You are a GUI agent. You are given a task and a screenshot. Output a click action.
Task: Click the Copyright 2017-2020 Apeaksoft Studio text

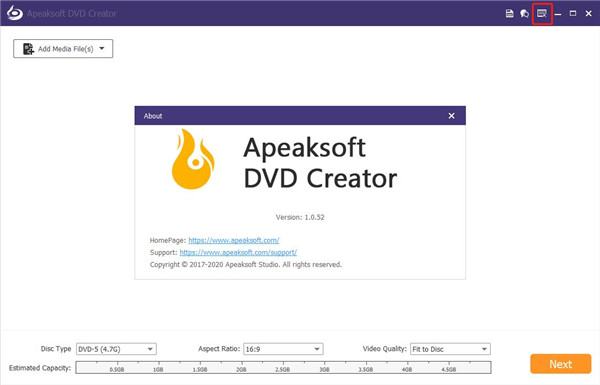click(x=246, y=264)
